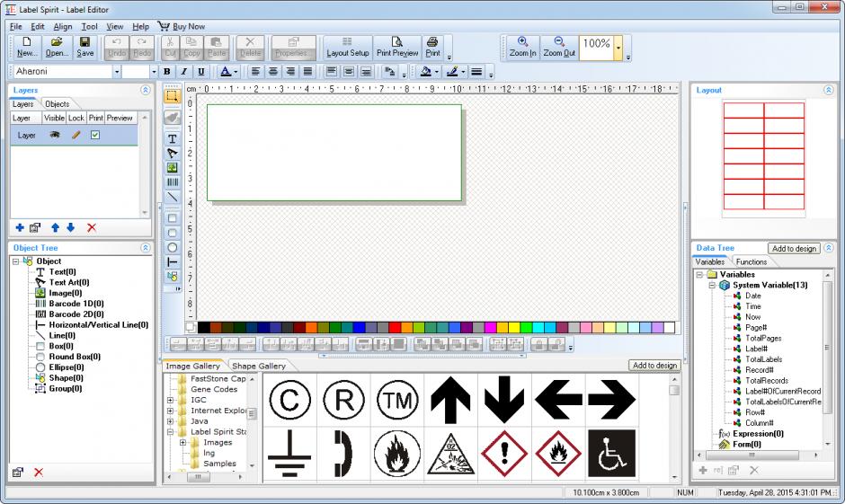The height and width of the screenshot is (504, 845).
Task: Toggle Bold formatting
Action: 167,71
